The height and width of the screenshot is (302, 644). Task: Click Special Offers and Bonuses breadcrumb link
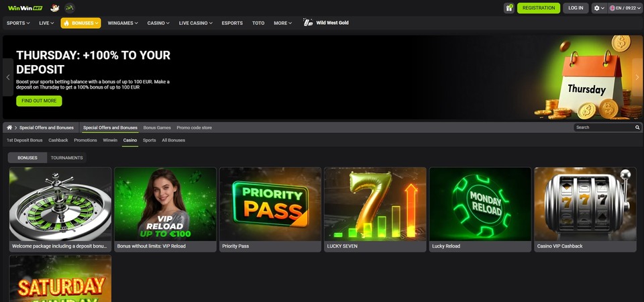(46, 128)
